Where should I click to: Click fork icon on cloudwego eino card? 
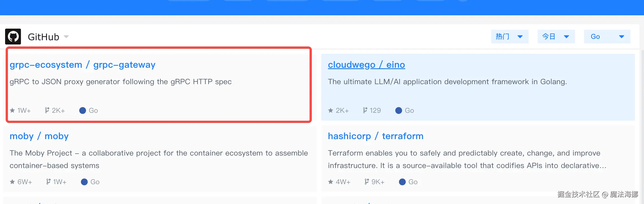[x=365, y=110]
